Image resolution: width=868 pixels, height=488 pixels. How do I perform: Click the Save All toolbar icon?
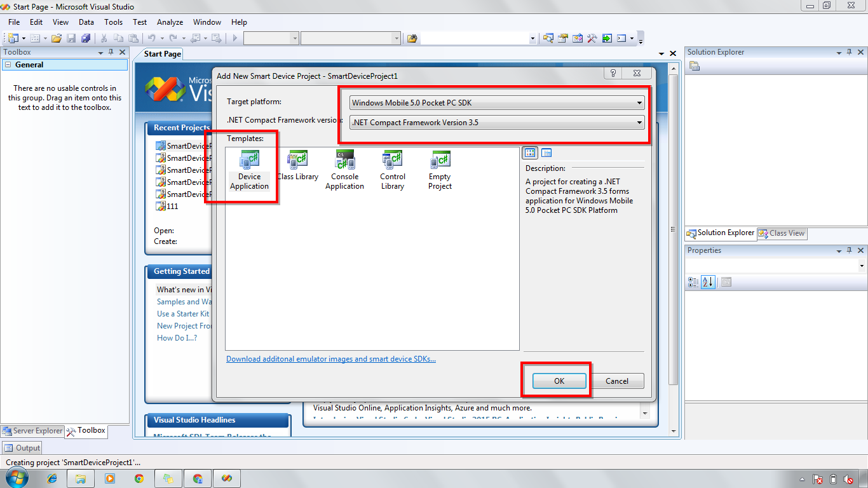pyautogui.click(x=86, y=38)
